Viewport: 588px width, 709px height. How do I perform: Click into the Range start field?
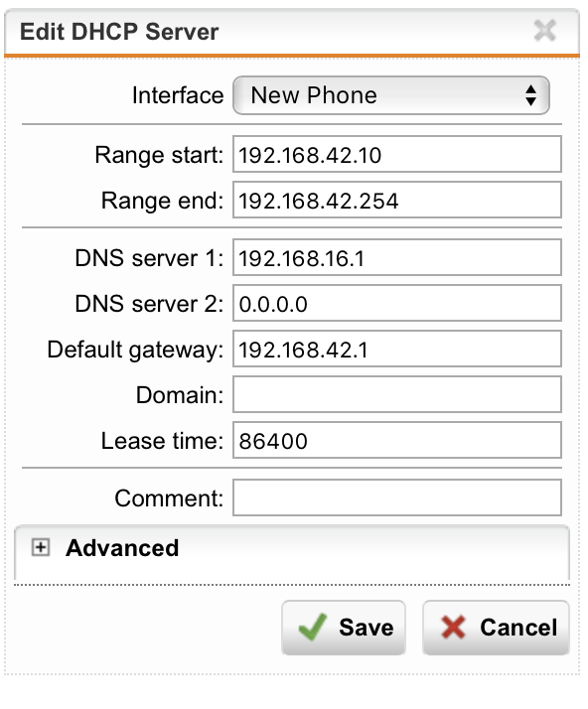[x=397, y=154]
